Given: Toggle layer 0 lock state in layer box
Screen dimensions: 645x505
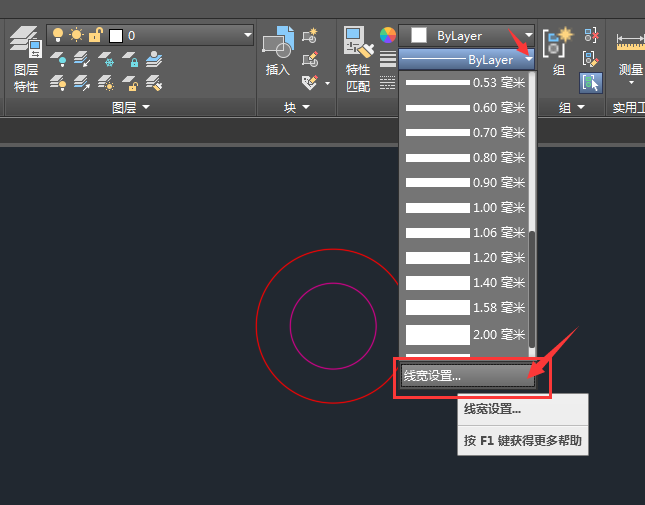Looking at the screenshot, I should [95, 35].
